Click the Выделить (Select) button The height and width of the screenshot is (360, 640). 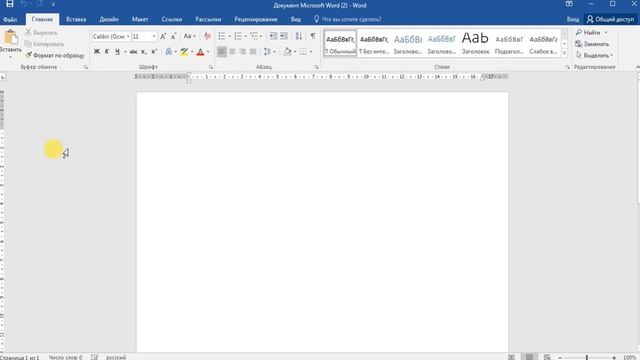[x=594, y=55]
